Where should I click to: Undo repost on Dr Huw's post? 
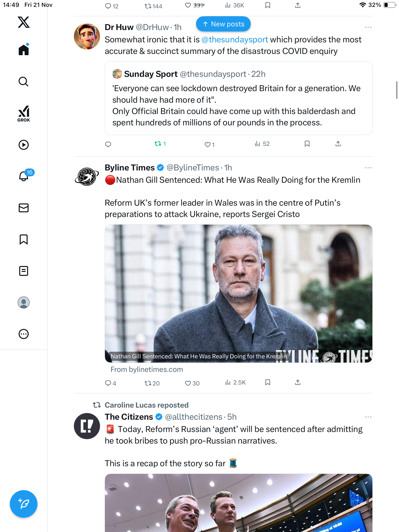(158, 144)
